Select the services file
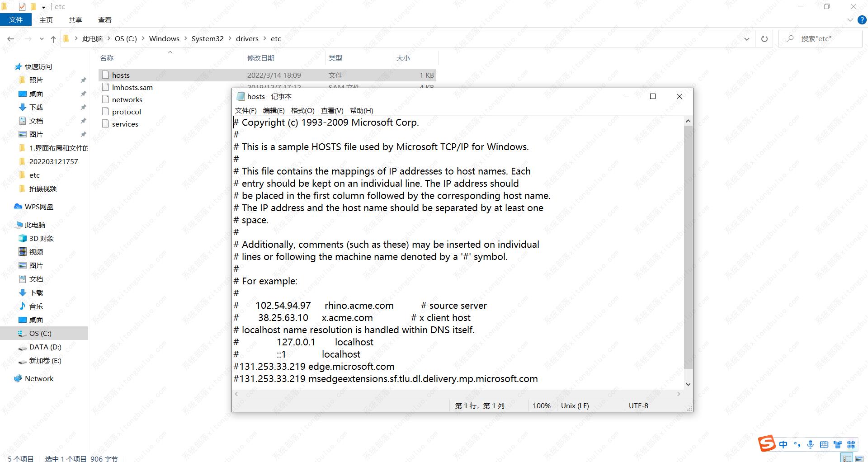 click(125, 124)
